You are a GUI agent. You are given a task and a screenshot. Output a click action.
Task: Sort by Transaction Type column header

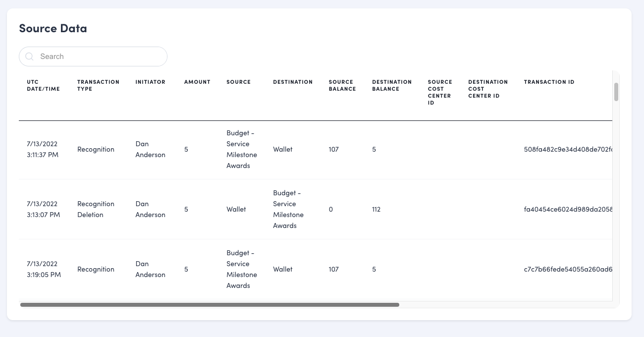point(98,85)
